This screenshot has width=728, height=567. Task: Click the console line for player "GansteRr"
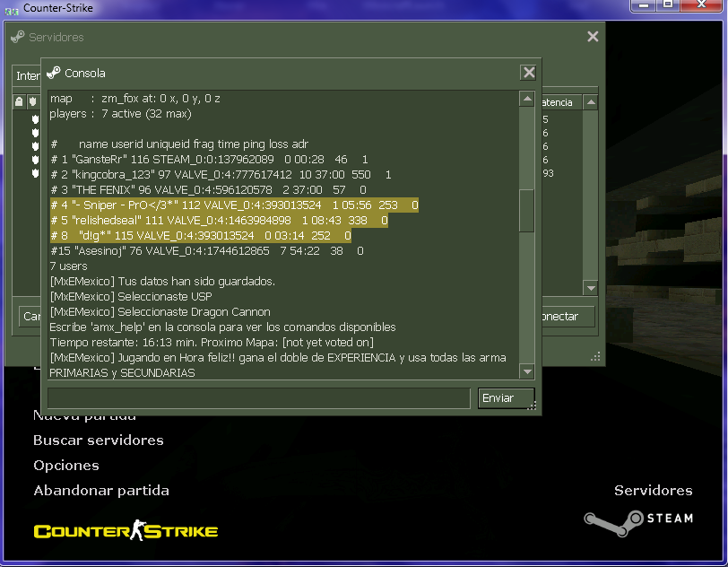coord(209,160)
